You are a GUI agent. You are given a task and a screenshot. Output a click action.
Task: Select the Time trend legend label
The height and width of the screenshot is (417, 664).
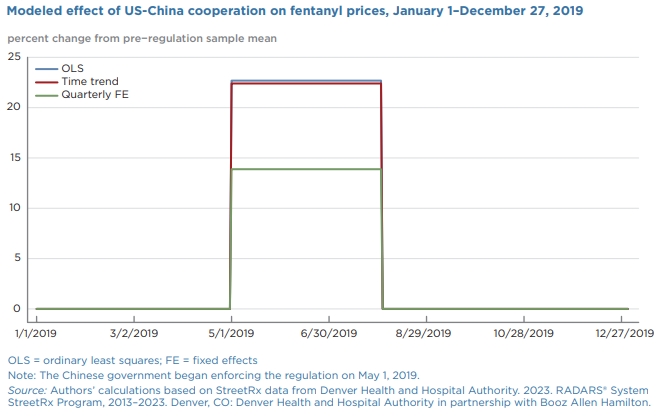[x=90, y=82]
